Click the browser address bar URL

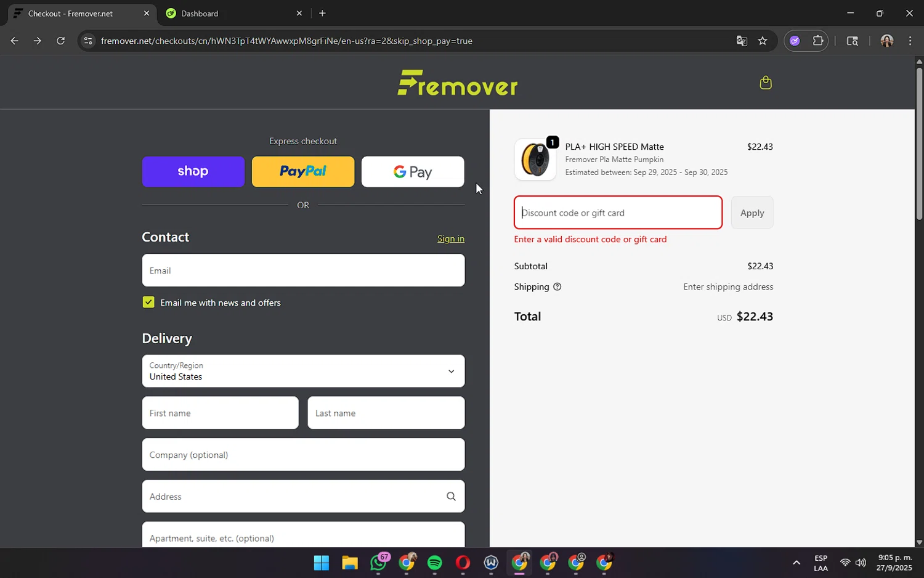click(286, 41)
